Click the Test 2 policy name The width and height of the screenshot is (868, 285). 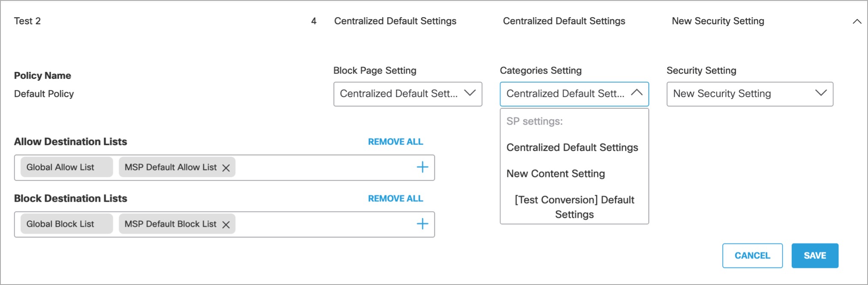click(x=27, y=21)
